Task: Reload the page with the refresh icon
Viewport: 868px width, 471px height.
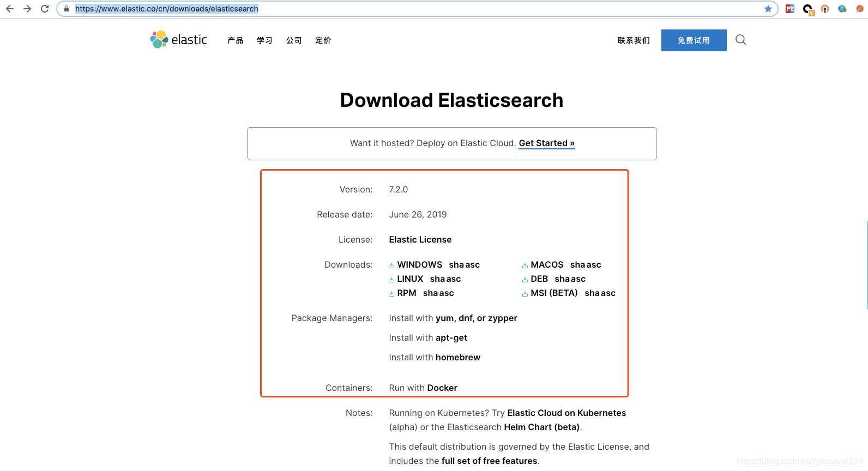Action: 45,9
